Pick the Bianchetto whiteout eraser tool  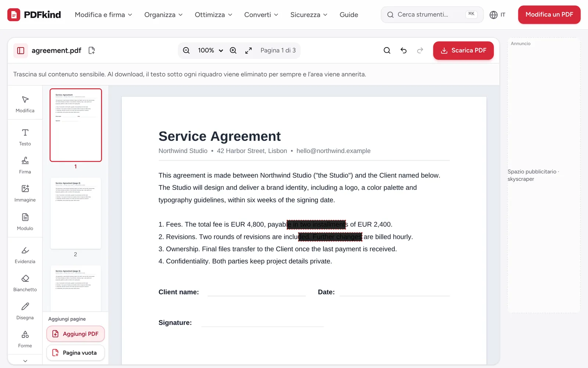click(25, 283)
